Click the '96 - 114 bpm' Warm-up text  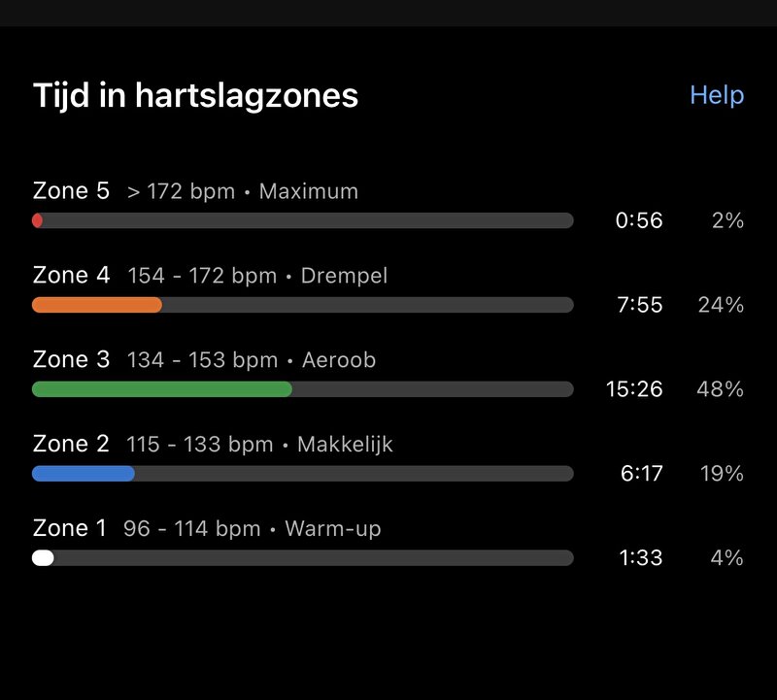tap(191, 528)
